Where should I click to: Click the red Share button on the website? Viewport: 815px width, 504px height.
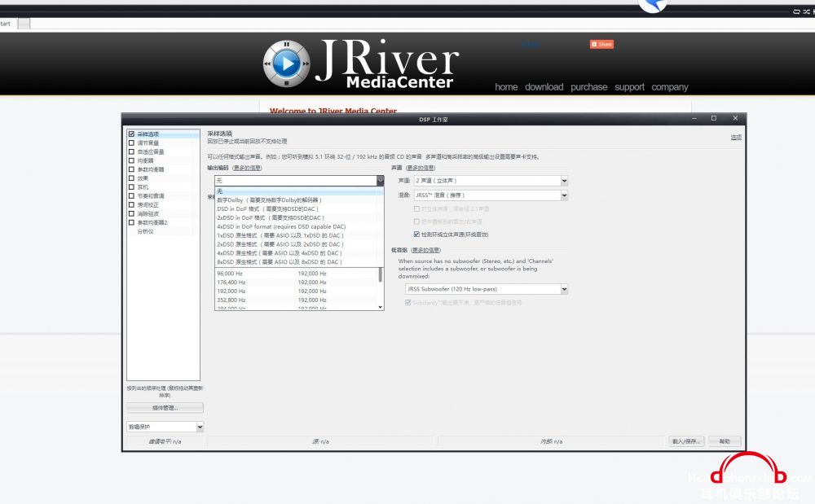tap(601, 44)
